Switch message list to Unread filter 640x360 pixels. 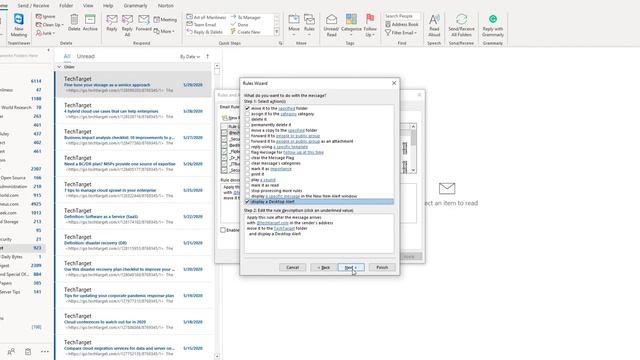coord(86,56)
